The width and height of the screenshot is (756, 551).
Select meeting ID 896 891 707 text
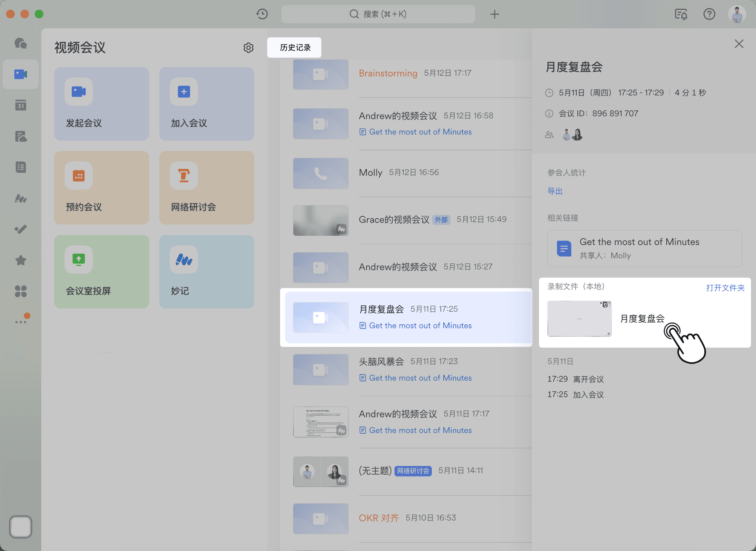pyautogui.click(x=615, y=114)
